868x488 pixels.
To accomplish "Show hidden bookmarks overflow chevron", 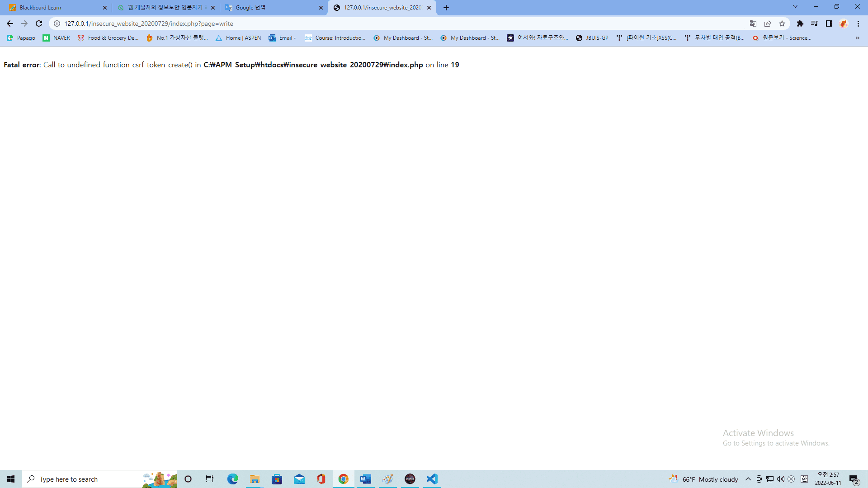I will pos(857,38).
